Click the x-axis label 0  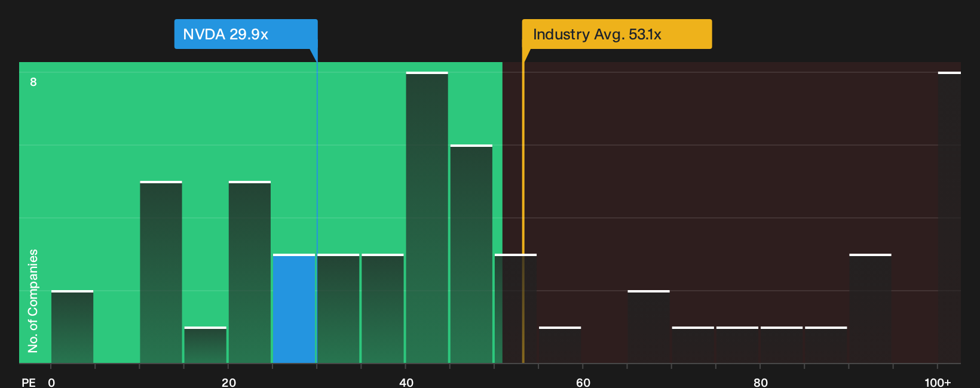pyautogui.click(x=51, y=382)
